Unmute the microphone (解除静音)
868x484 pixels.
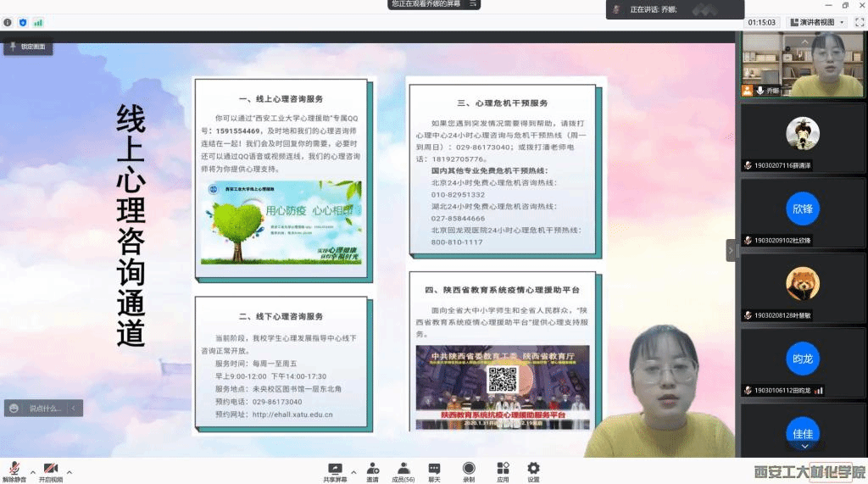click(x=14, y=470)
